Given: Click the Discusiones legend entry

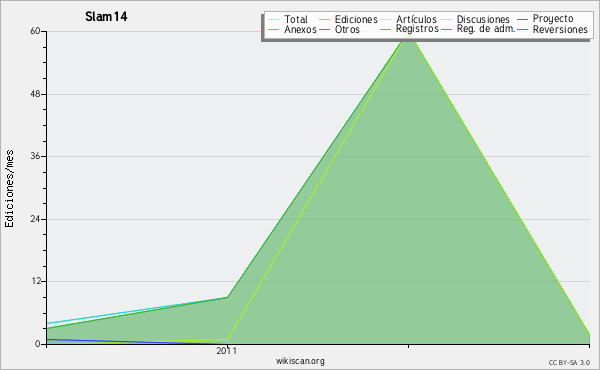Looking at the screenshot, I should [476, 19].
